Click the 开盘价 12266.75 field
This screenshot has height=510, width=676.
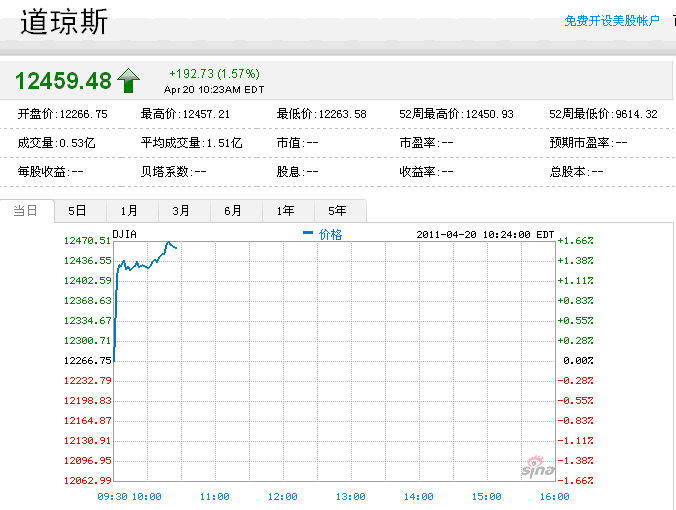click(x=62, y=114)
